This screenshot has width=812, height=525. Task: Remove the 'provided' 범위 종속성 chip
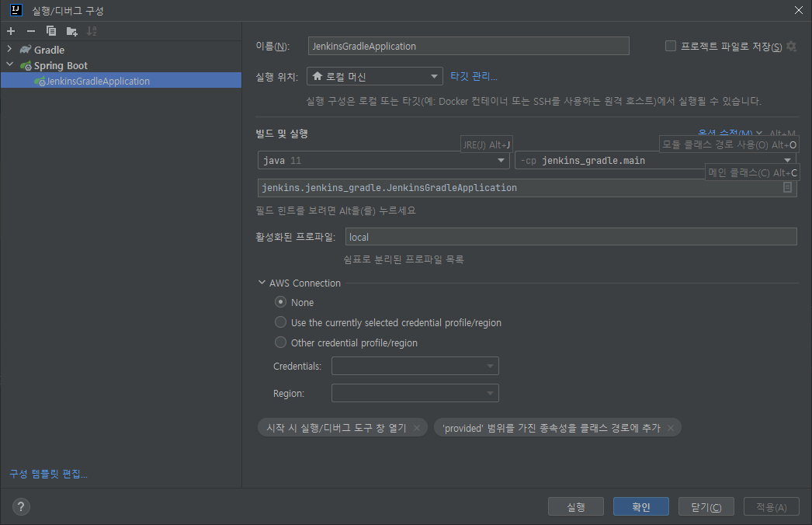point(671,428)
